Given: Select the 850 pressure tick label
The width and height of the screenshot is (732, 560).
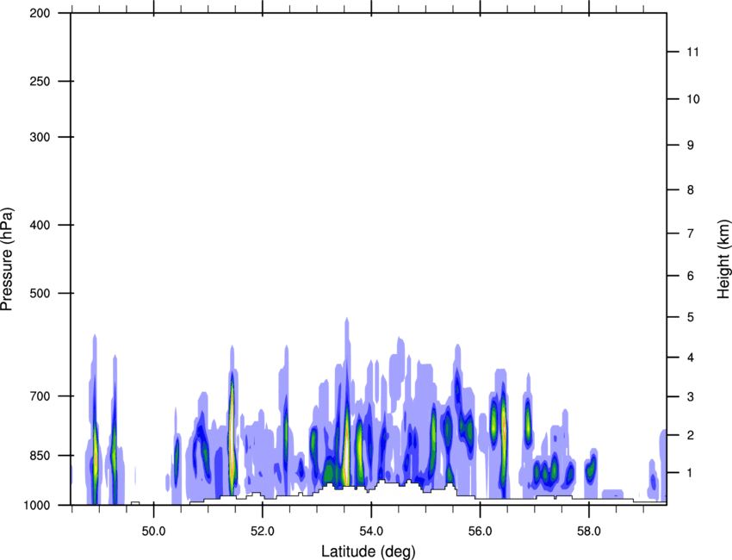Looking at the screenshot, I should click(x=40, y=456).
